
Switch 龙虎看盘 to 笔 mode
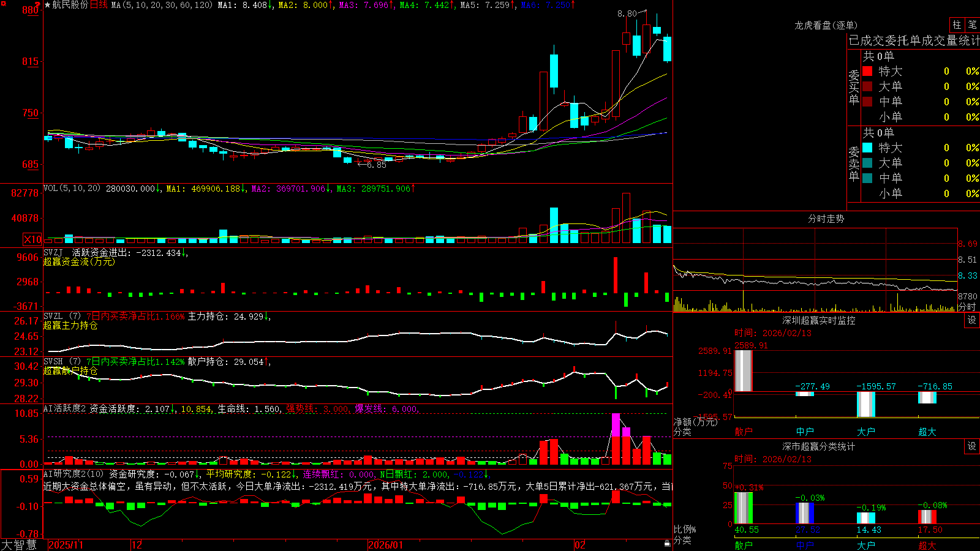point(972,25)
